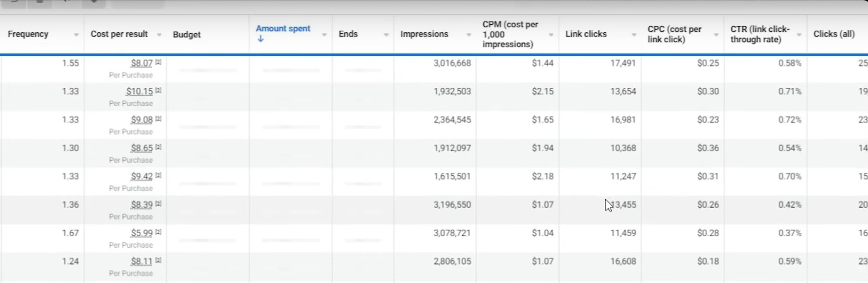Expand the Impressions column options arrow
Screen dimensions: 868x283
(x=469, y=35)
